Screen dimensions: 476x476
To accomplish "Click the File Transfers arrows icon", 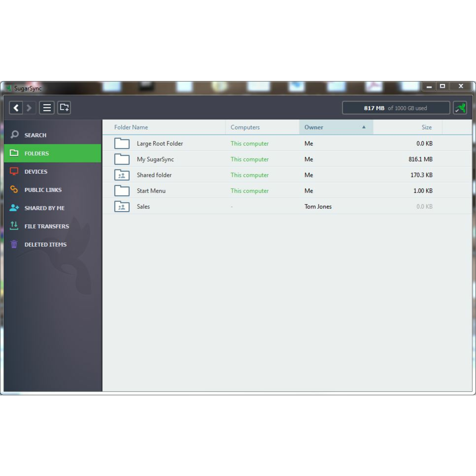I will point(14,225).
